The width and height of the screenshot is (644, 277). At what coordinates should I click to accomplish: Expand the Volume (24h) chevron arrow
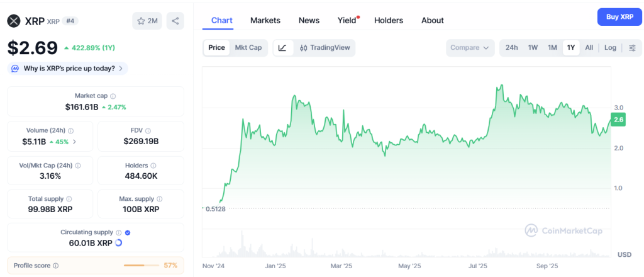tap(75, 142)
